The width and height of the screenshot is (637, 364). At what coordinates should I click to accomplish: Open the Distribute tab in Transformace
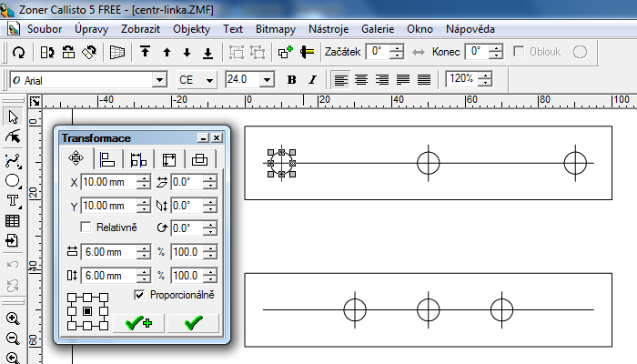coord(138,159)
